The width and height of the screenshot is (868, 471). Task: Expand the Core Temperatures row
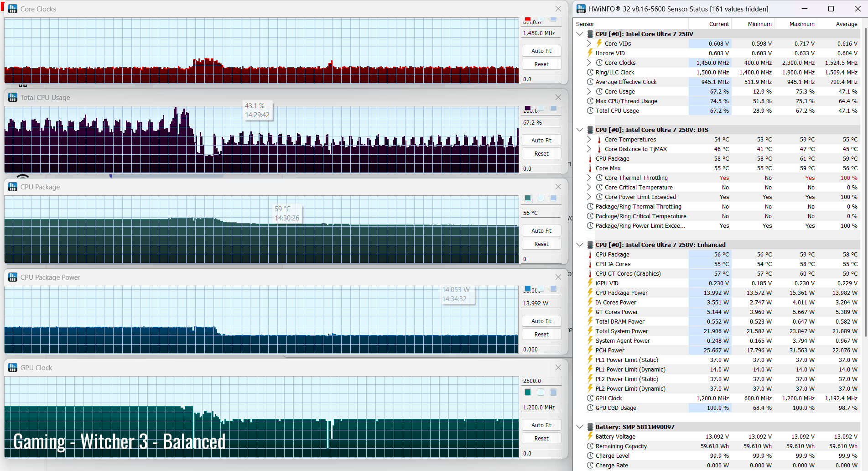click(x=589, y=139)
